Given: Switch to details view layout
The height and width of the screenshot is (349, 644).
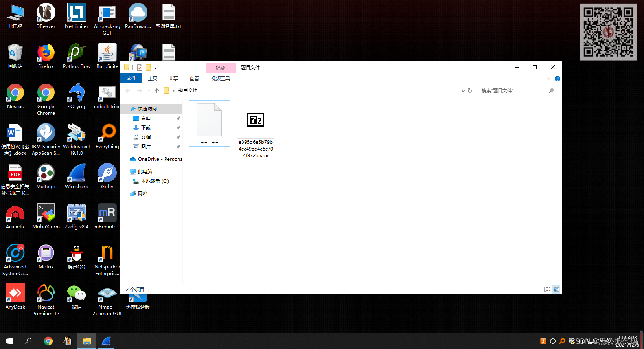Looking at the screenshot, I should click(547, 289).
